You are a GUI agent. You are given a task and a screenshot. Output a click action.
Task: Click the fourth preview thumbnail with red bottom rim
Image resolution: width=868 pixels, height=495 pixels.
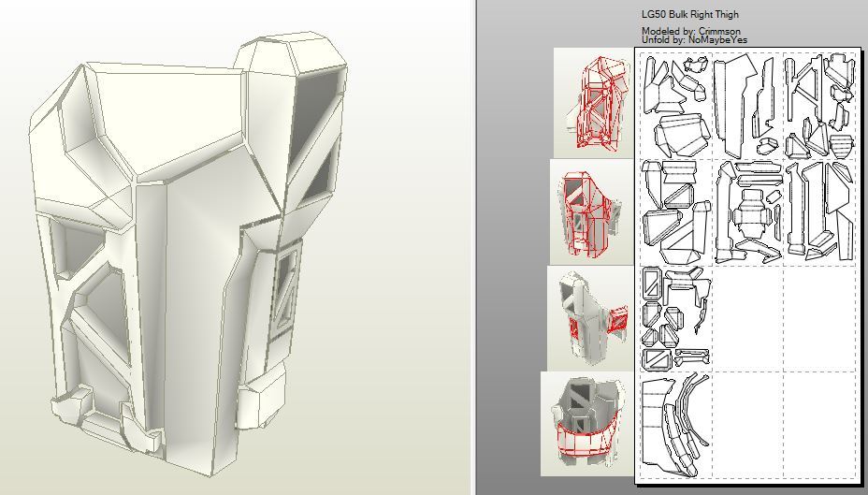(587, 424)
